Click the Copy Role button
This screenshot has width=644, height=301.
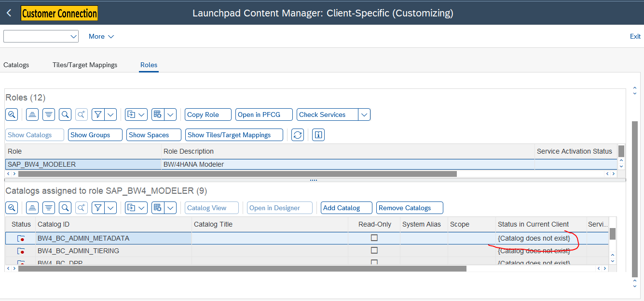(x=208, y=115)
